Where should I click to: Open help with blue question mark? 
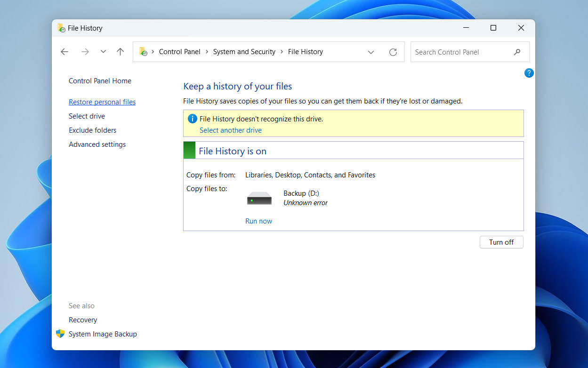tap(529, 73)
